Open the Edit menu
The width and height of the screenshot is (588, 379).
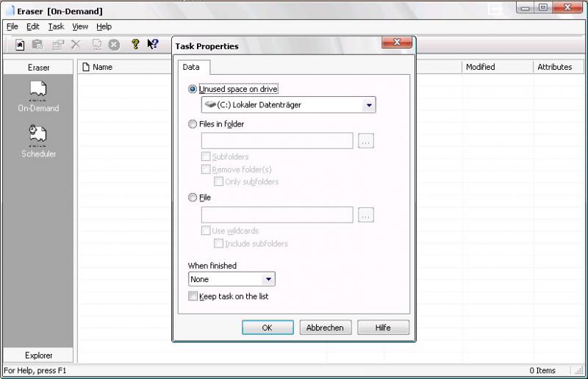click(32, 26)
